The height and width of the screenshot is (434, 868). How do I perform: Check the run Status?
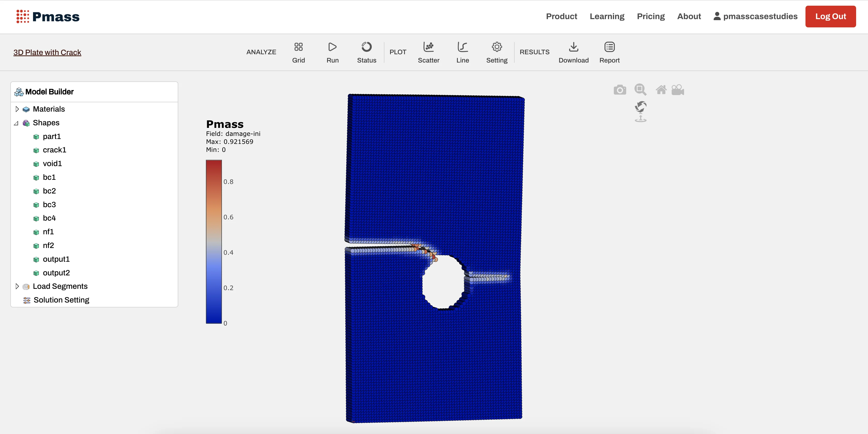pyautogui.click(x=366, y=52)
